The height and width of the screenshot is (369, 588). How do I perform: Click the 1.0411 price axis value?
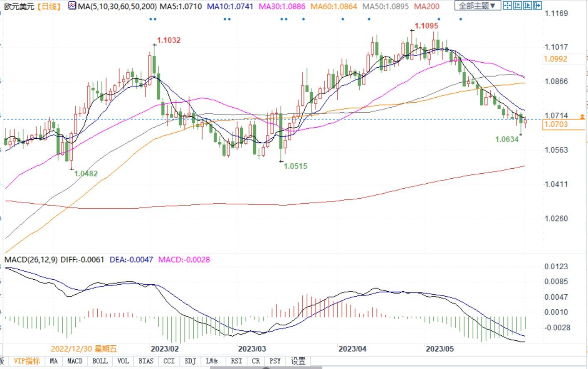pos(556,184)
